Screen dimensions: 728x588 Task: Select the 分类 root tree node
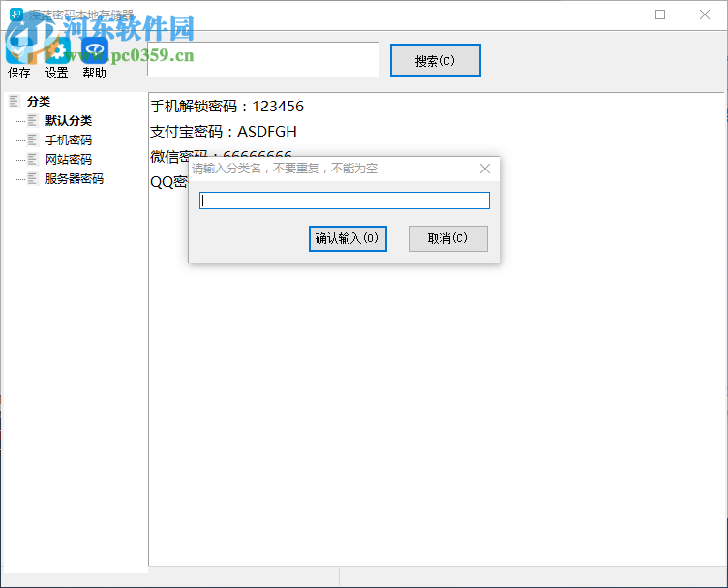pos(39,102)
